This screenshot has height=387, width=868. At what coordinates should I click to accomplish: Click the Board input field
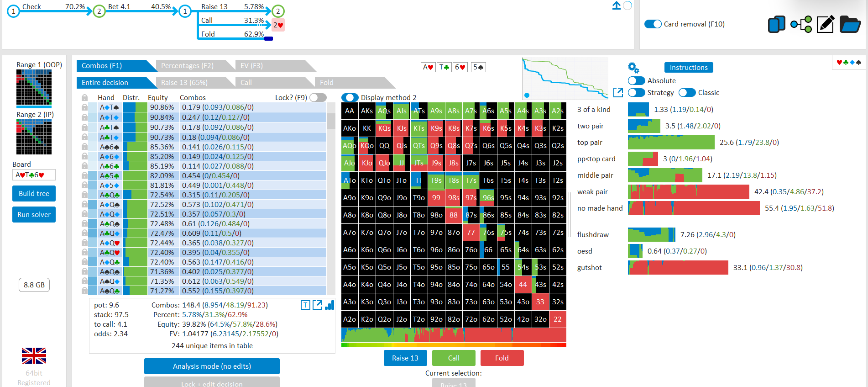point(34,175)
